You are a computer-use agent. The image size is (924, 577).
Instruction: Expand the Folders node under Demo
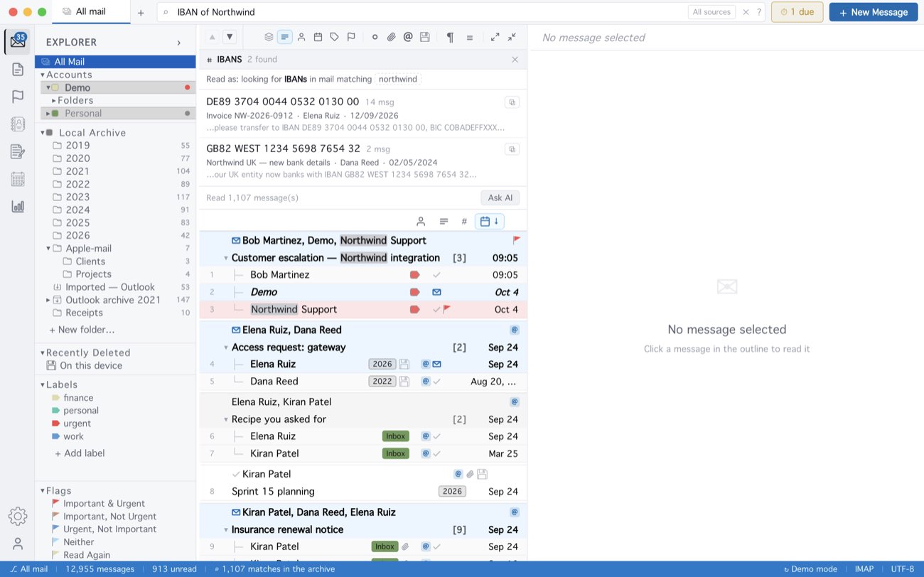(x=54, y=100)
